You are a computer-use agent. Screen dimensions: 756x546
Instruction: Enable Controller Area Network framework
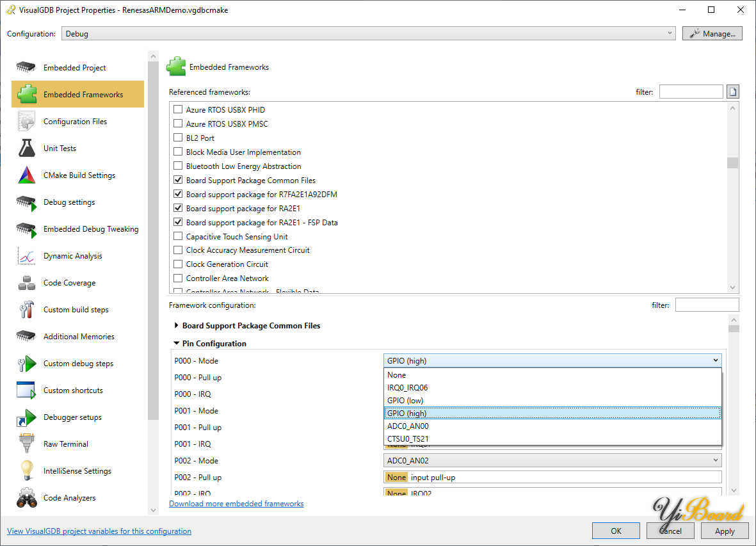click(x=178, y=278)
